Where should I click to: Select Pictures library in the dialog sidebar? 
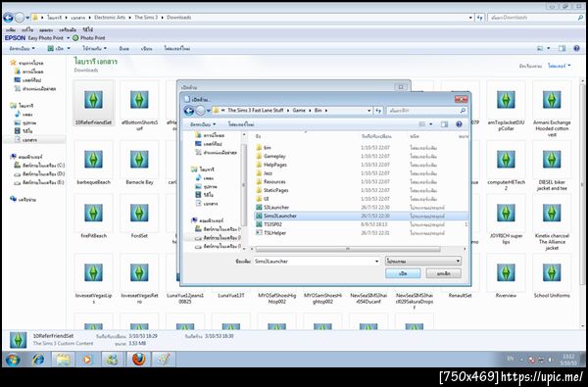pyautogui.click(x=206, y=186)
